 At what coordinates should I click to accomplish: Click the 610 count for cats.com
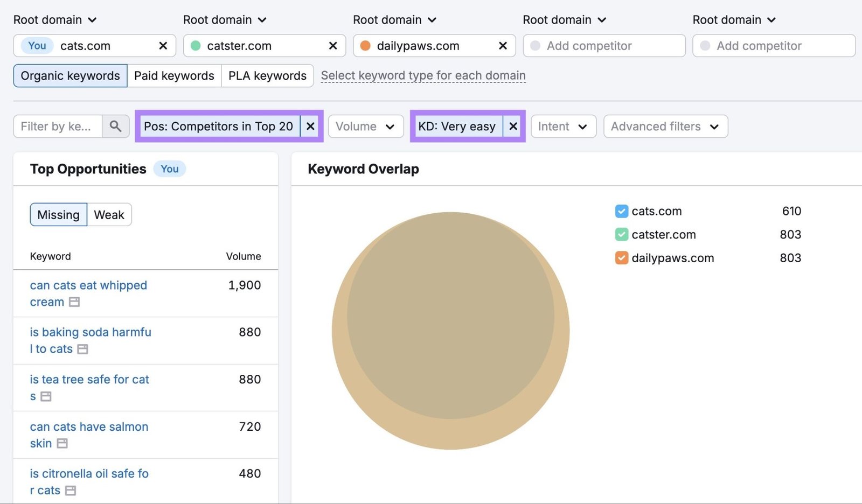pos(791,211)
